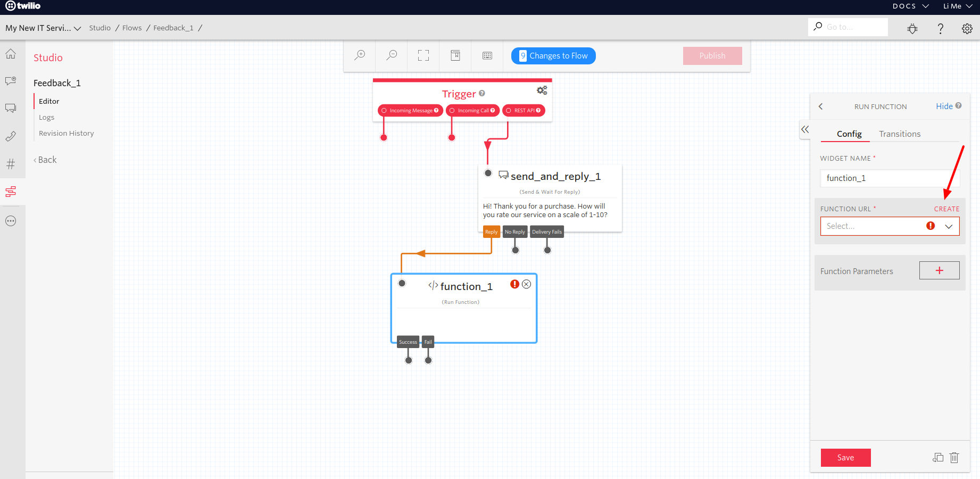Delete the widget using the trash icon

pos(954,457)
